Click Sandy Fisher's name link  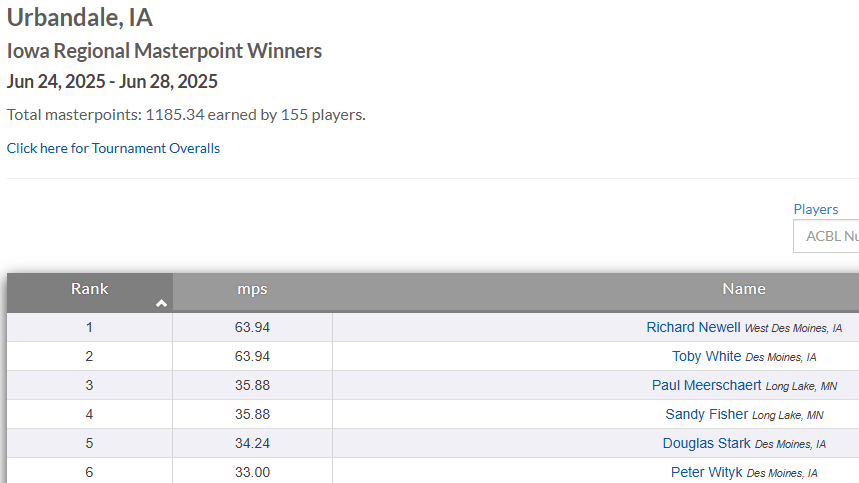[706, 414]
